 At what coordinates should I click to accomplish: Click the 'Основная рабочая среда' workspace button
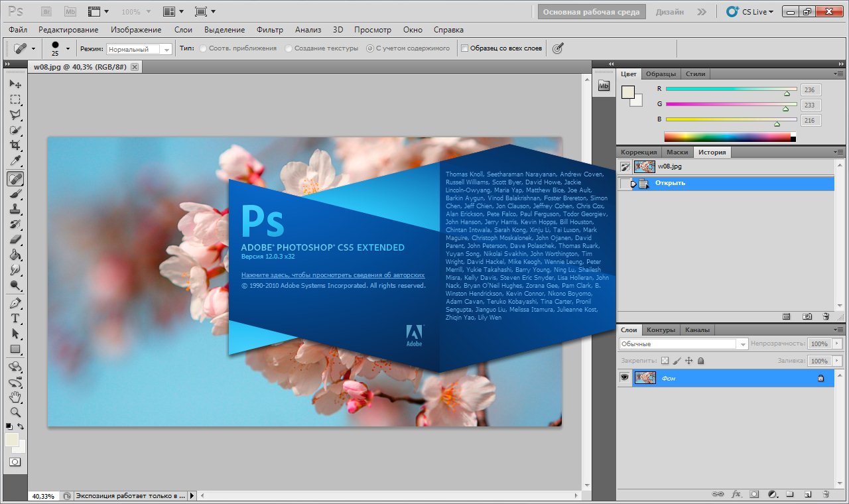tap(592, 12)
